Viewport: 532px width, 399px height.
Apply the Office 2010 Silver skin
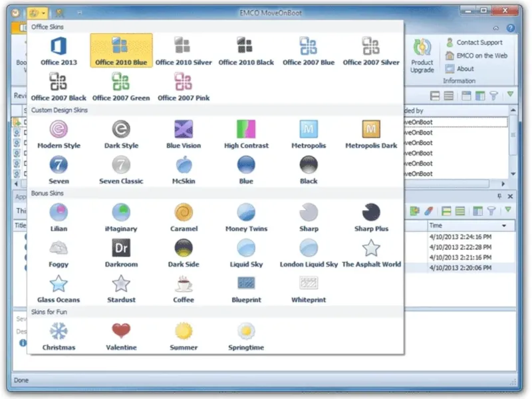(184, 51)
